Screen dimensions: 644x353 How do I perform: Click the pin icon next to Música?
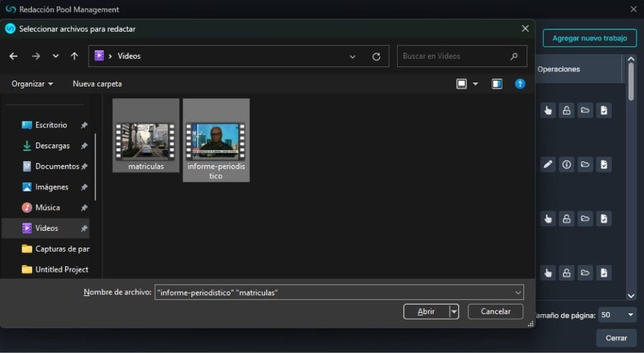[84, 208]
